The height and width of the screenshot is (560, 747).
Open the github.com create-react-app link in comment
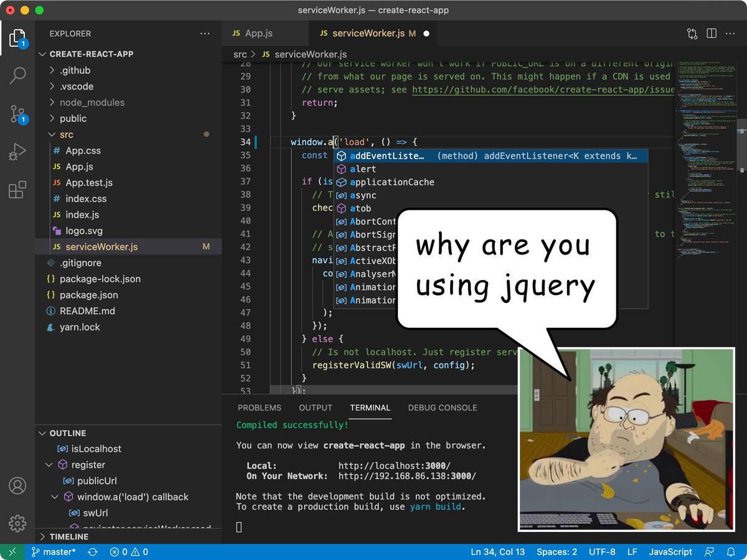coord(543,90)
